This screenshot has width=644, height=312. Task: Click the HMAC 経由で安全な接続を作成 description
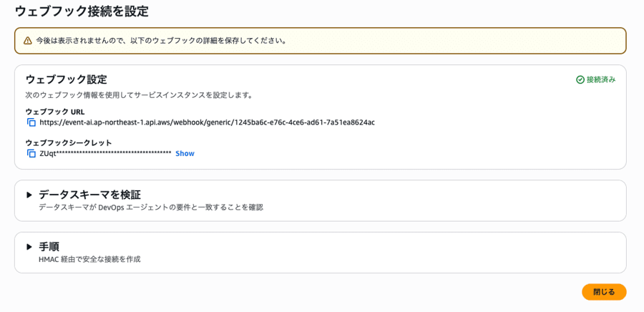tap(89, 259)
